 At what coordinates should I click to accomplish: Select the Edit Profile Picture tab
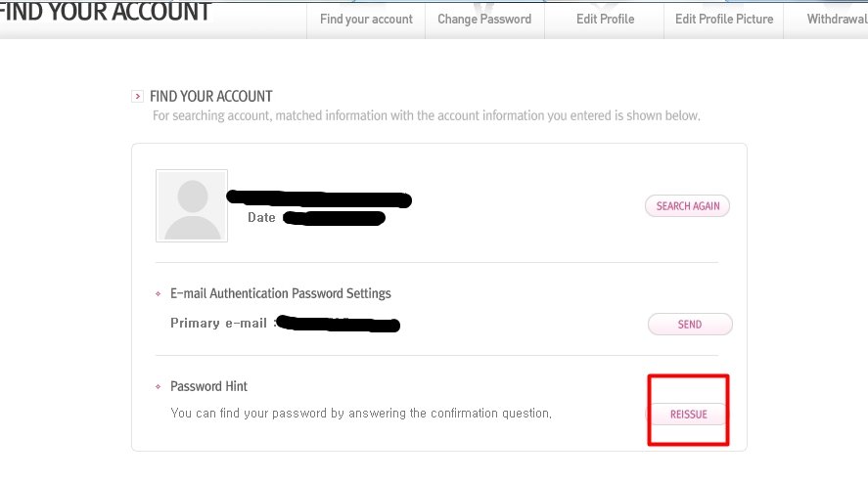click(x=724, y=20)
